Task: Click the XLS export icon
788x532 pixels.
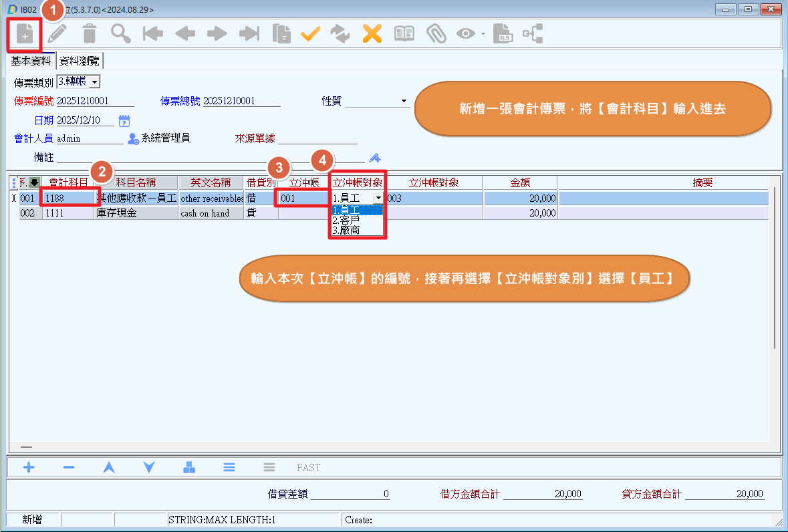Action: coord(503,34)
